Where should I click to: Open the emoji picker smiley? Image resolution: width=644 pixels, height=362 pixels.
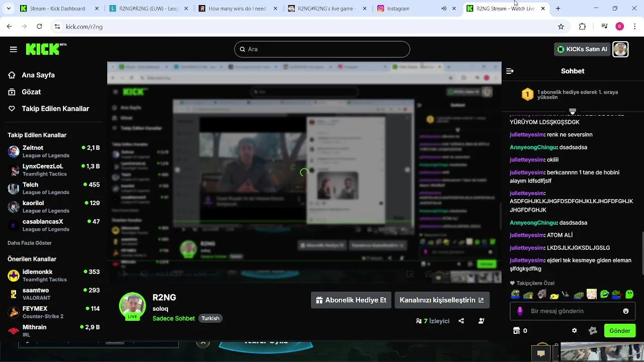tap(626, 311)
